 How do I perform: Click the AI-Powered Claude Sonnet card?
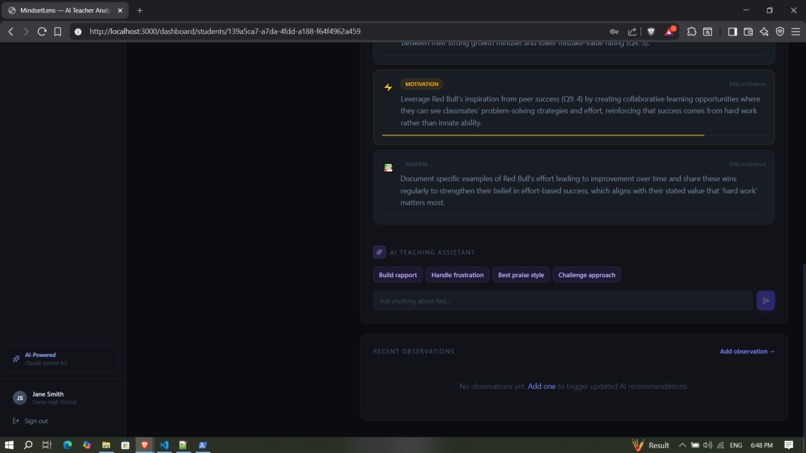(63, 358)
